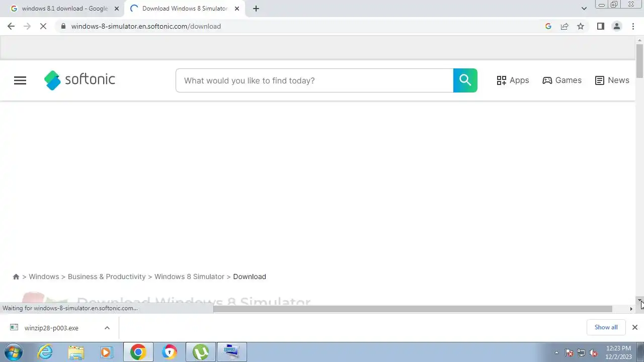644x362 pixels.
Task: Open the Chrome side panel
Action: (x=600, y=26)
